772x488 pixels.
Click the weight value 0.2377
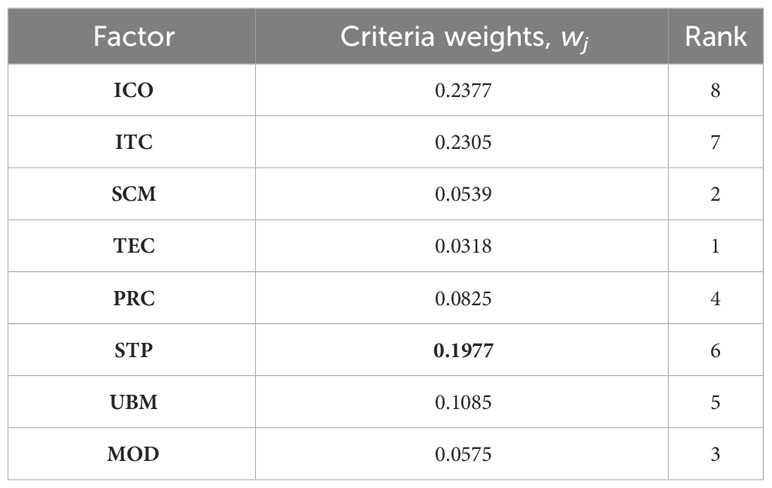point(463,90)
